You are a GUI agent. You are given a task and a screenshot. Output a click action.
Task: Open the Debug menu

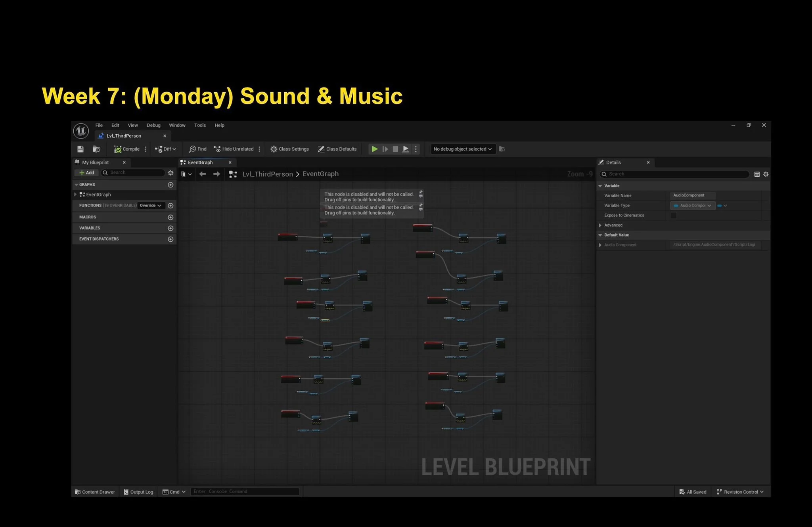153,125
